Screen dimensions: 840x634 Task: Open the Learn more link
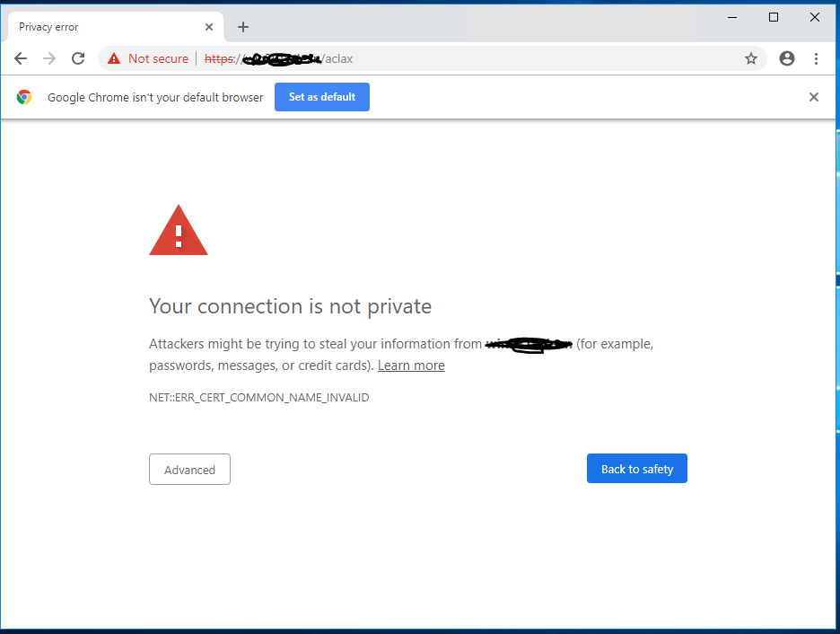[411, 365]
